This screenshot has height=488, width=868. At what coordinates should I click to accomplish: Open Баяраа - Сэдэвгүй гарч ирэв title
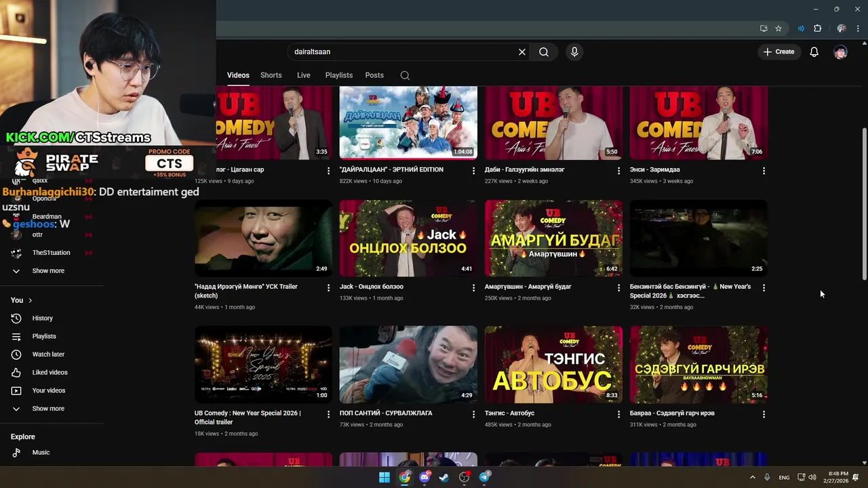coord(672,413)
